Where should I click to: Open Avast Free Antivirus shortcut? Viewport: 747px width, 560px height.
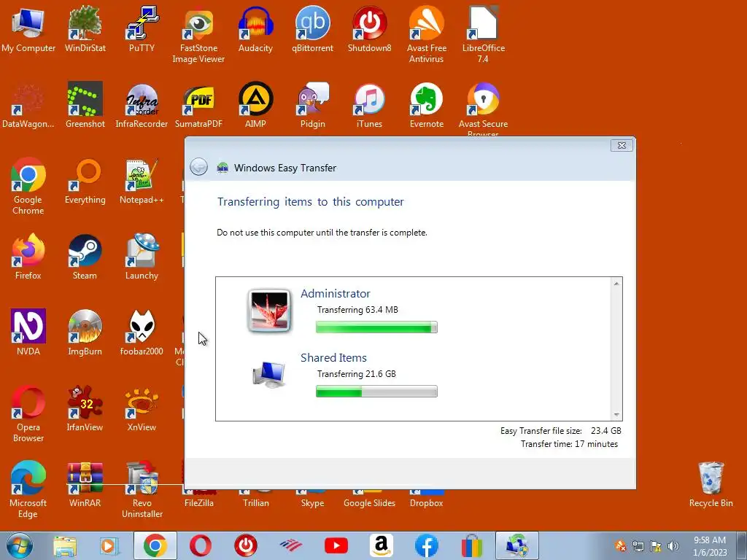click(x=426, y=34)
